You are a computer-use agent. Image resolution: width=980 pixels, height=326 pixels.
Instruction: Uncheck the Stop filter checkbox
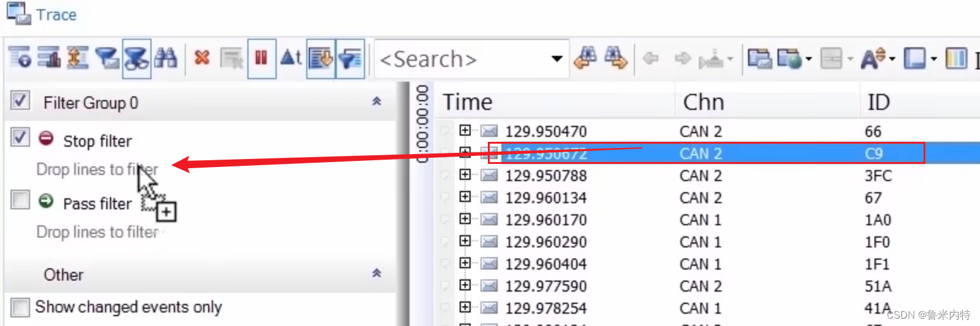[x=20, y=137]
